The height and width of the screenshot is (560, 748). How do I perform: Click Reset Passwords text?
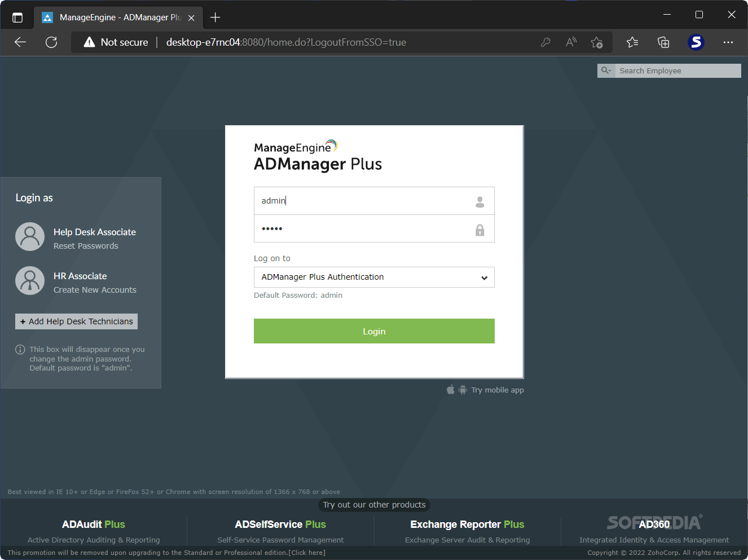(x=86, y=246)
